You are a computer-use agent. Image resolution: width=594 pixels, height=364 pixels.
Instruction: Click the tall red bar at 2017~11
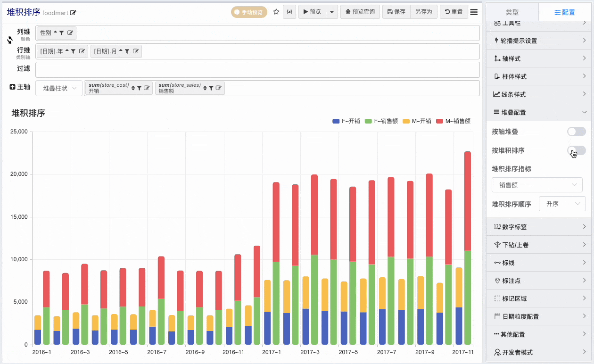click(x=468, y=201)
